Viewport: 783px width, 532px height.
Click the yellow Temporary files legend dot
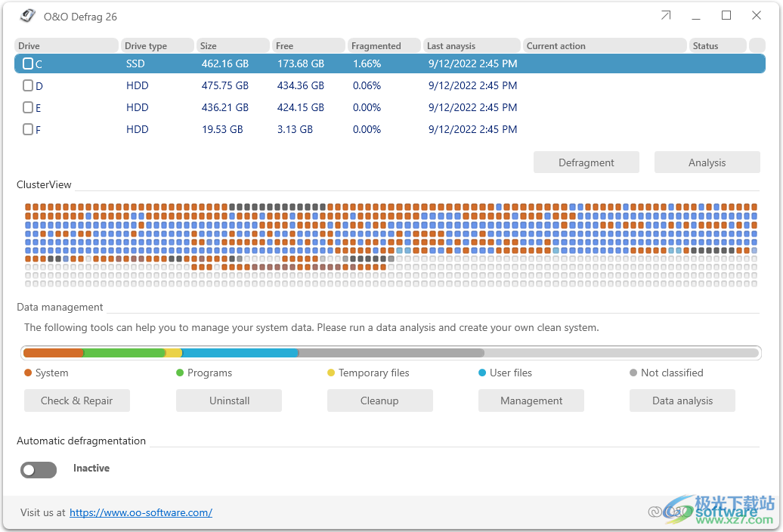tap(331, 373)
